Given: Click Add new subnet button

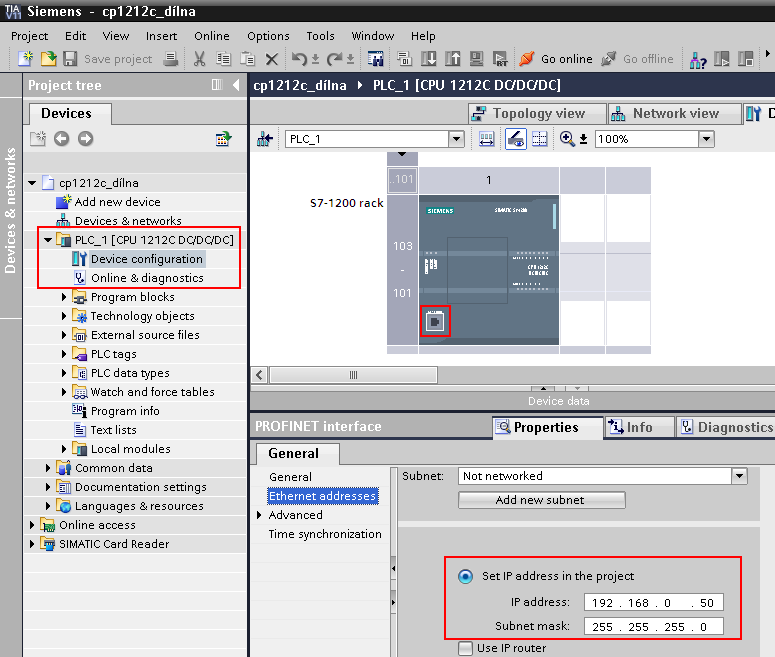Looking at the screenshot, I should click(541, 500).
